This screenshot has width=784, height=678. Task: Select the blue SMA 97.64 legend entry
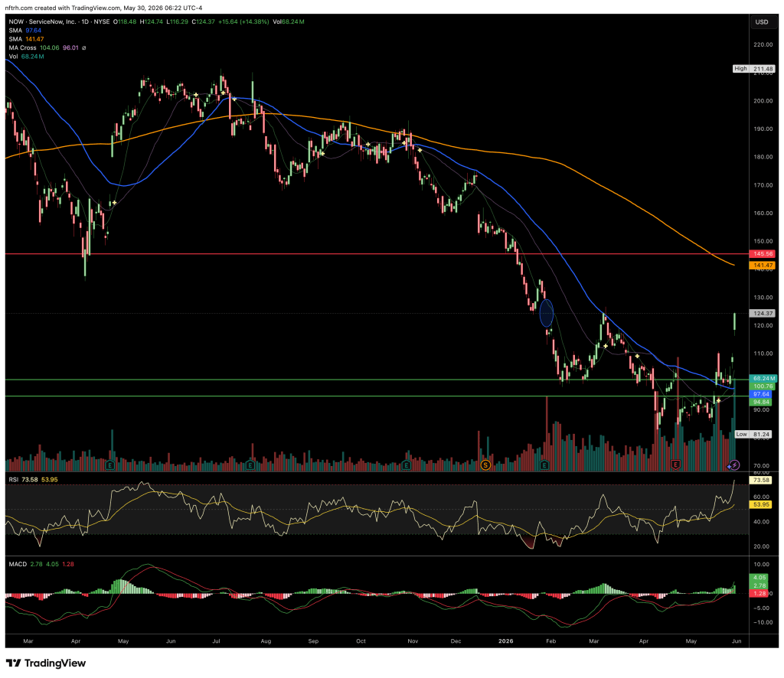tap(25, 31)
